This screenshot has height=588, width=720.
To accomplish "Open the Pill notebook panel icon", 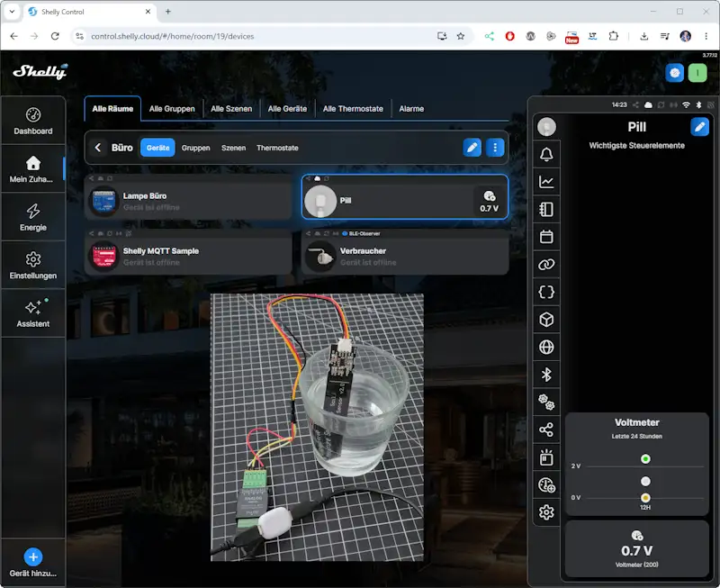I will tap(546, 210).
